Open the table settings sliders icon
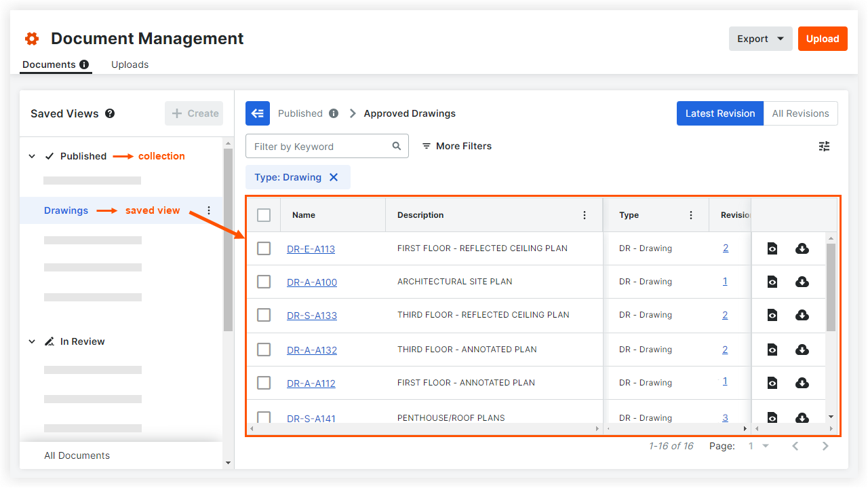Screen dimensions: 868x488 coord(824,146)
